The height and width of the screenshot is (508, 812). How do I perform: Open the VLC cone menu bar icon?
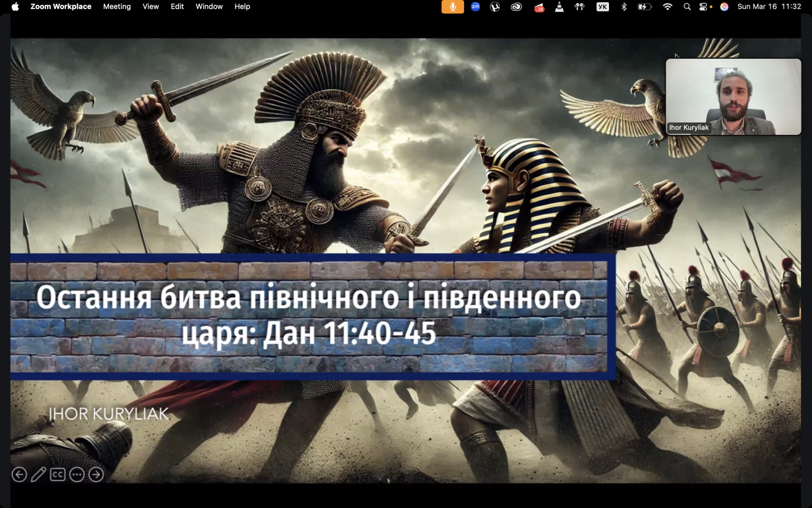coord(559,6)
